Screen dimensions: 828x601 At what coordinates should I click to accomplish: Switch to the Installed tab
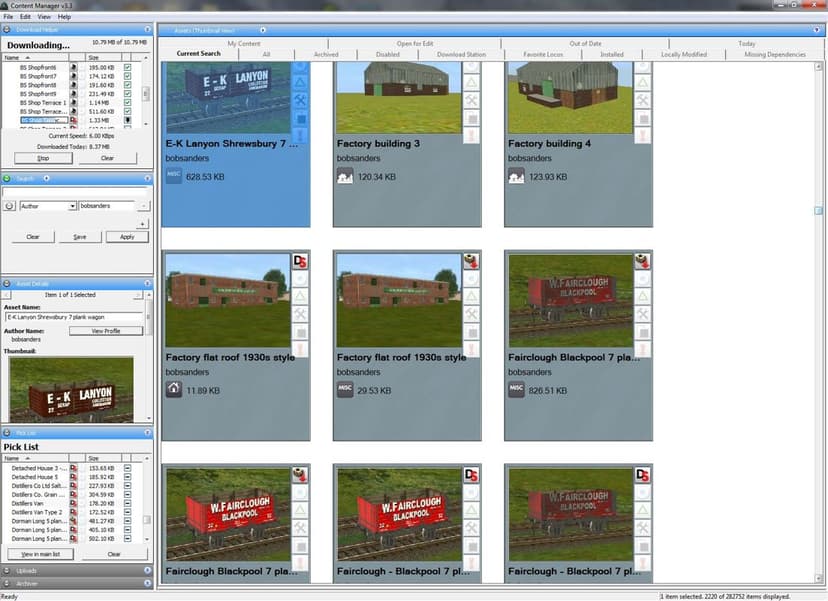(x=612, y=54)
